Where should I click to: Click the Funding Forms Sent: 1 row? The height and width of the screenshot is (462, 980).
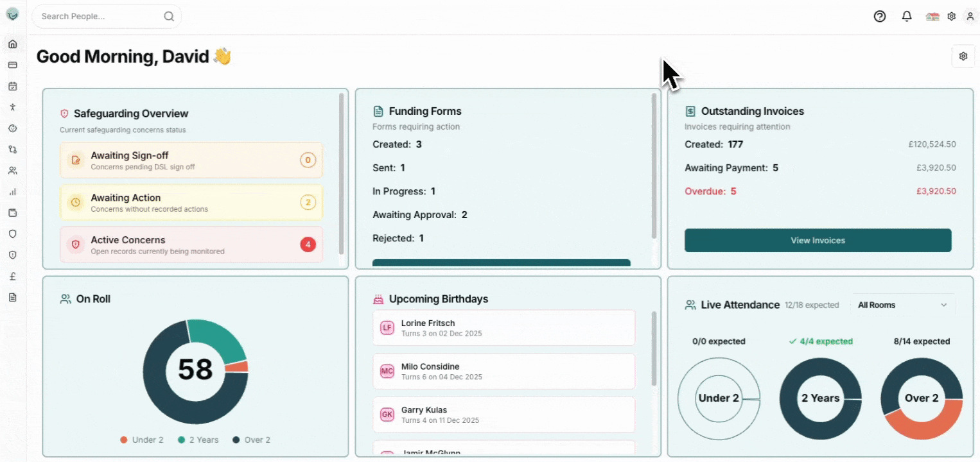pos(389,168)
